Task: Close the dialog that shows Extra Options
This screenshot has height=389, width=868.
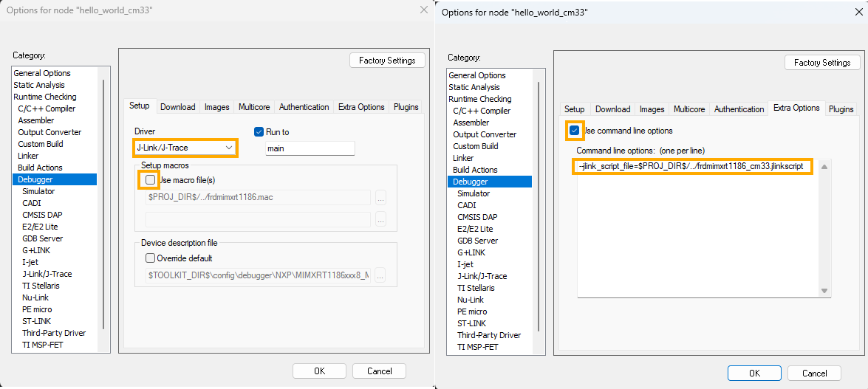Action: click(x=857, y=13)
